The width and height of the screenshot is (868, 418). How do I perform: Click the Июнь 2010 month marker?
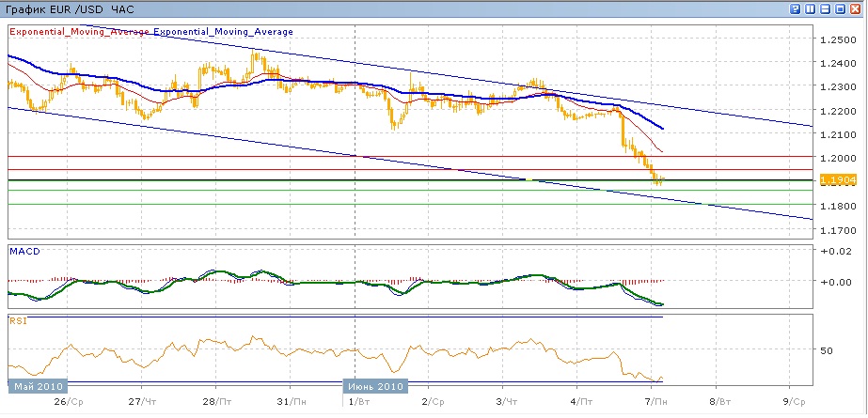tap(375, 386)
